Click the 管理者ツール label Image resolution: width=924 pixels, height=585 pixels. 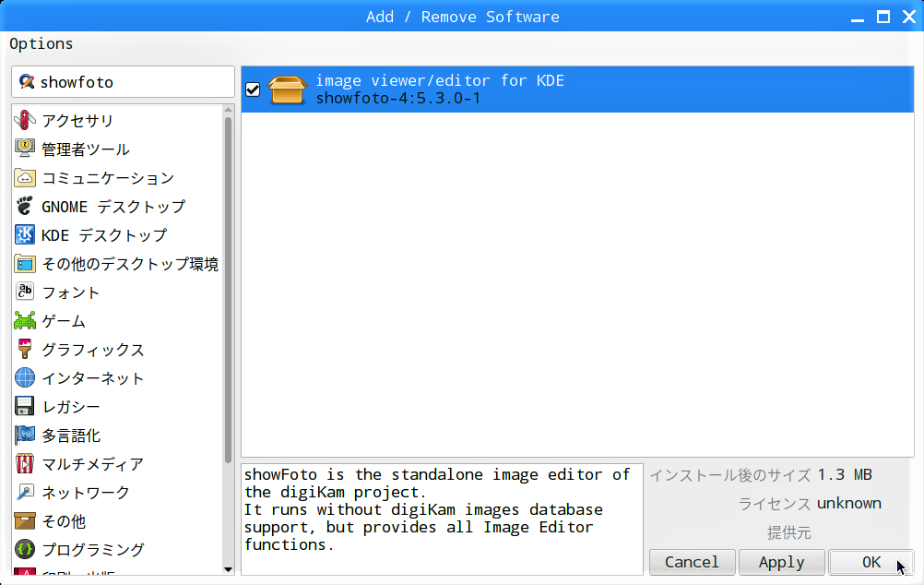(86, 149)
